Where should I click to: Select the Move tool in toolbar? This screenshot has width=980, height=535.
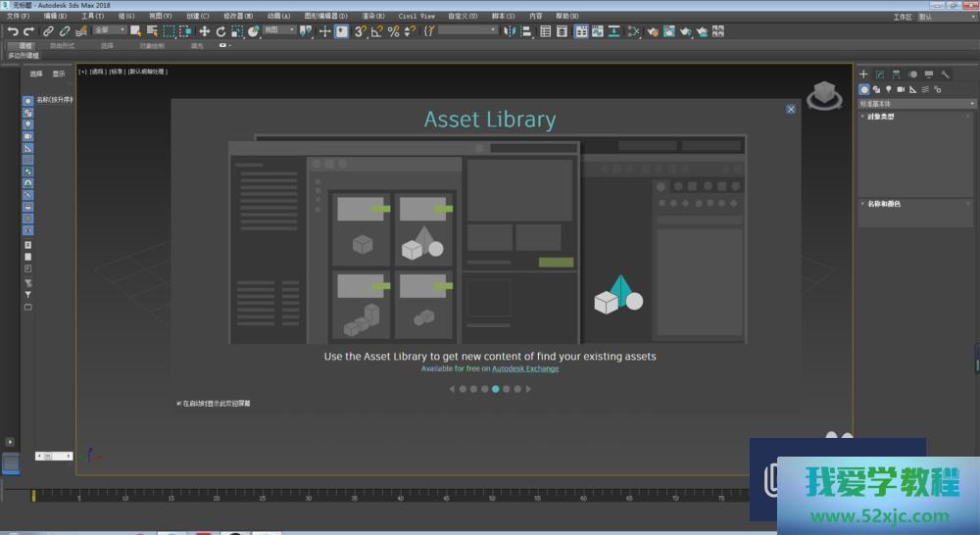[204, 31]
